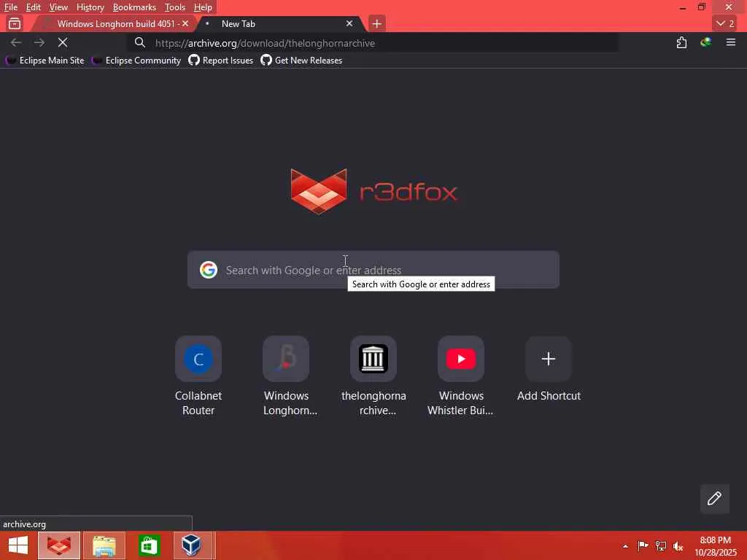747x560 pixels.
Task: Open the Windows Start button
Action: [18, 545]
